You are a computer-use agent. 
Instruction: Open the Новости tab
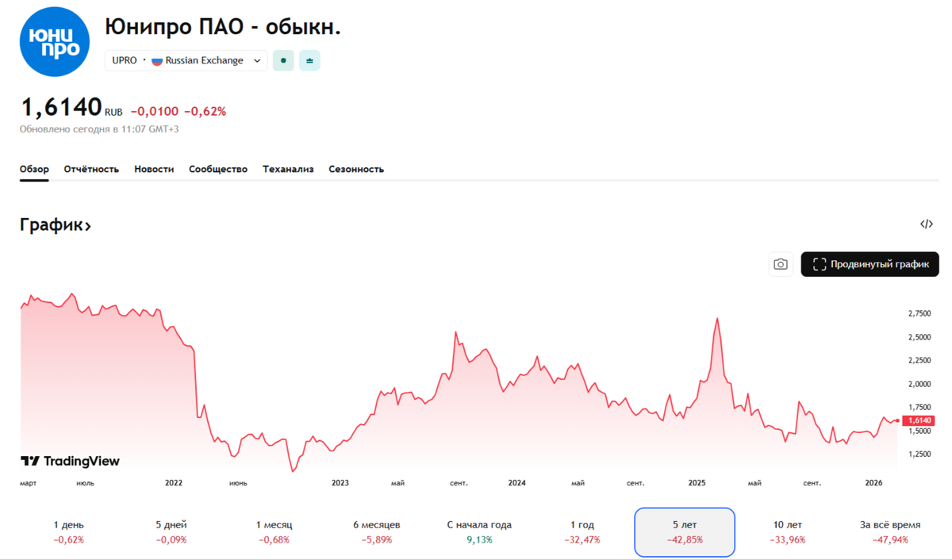[154, 169]
